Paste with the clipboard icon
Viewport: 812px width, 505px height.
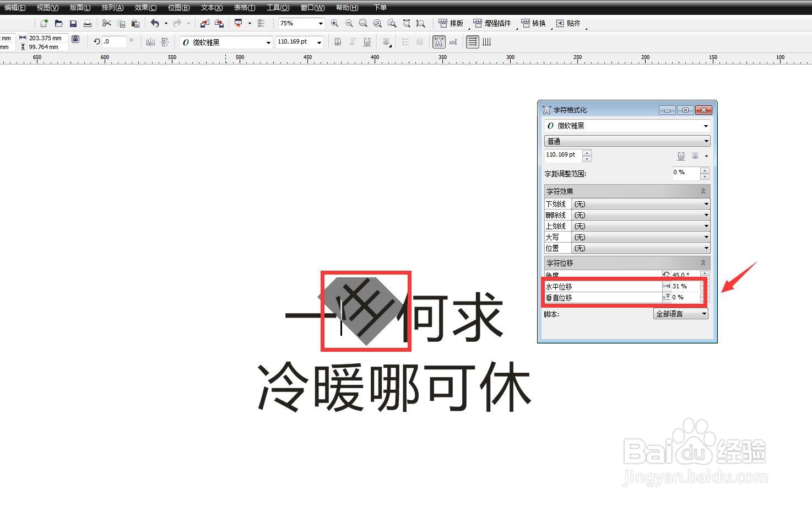click(x=136, y=23)
